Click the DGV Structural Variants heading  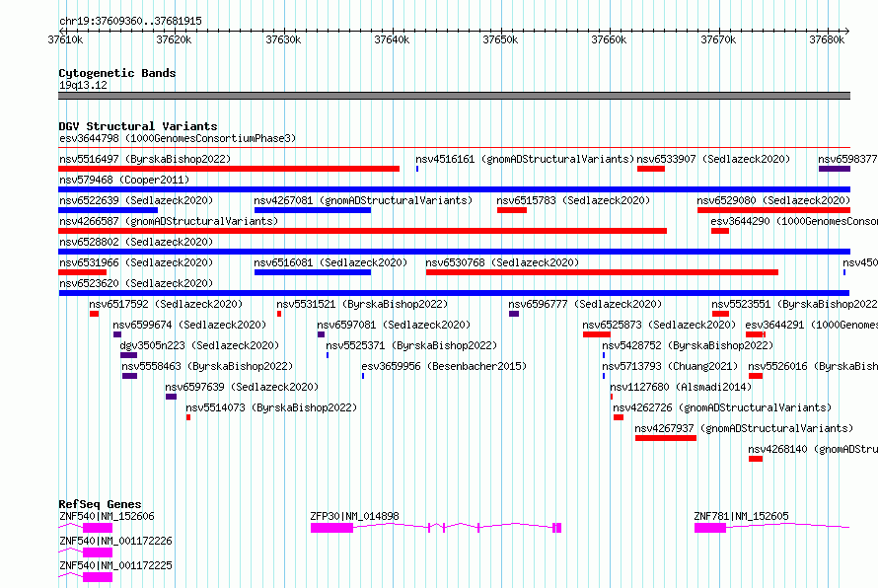tap(138, 126)
